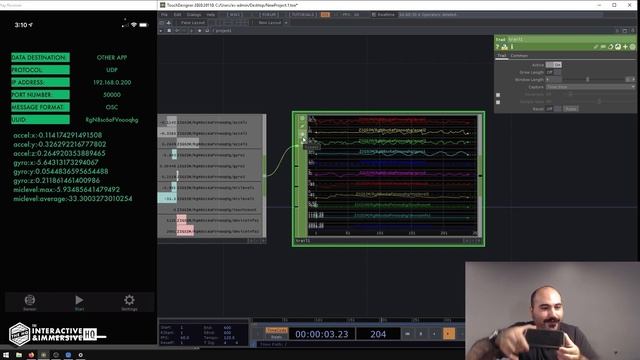Click the Time Path field
Screen dimensions: 640x360
(x=359, y=344)
